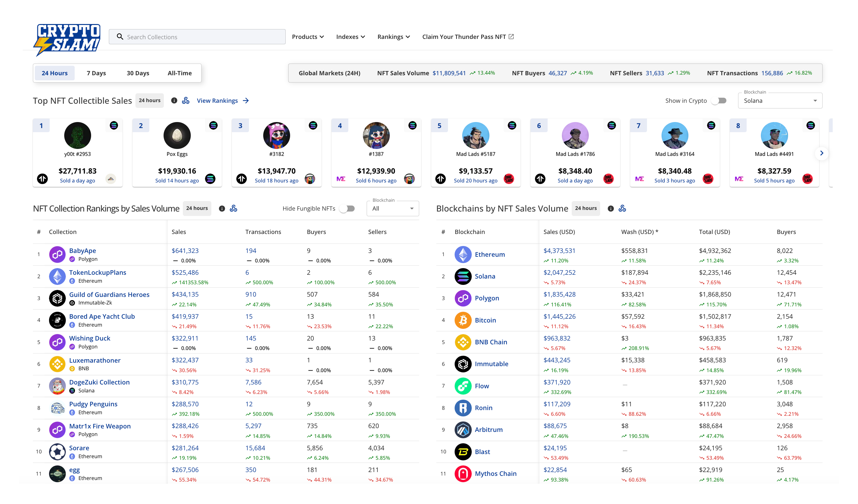Enable the Show in Crypto toggle
Screen dimensions: 858x504
tap(719, 101)
